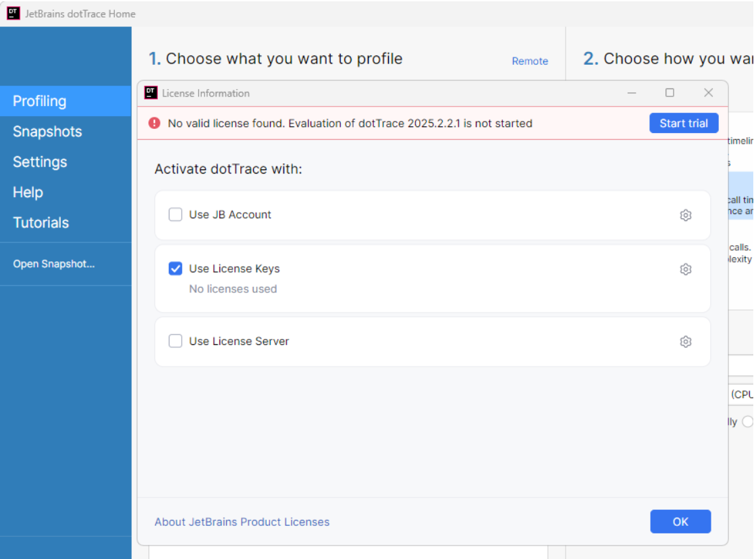Open the gear settings for Use License Keys
The image size is (756, 559).
(686, 269)
